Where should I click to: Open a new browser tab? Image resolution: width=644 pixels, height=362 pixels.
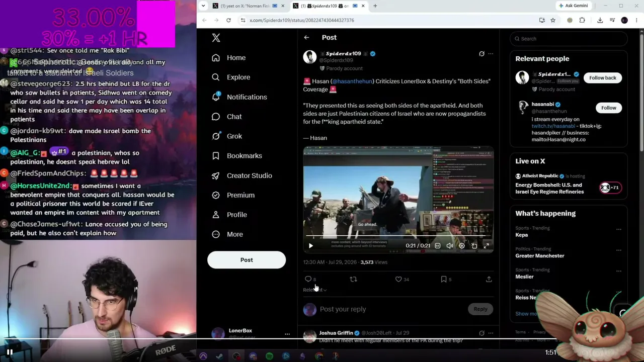click(375, 6)
